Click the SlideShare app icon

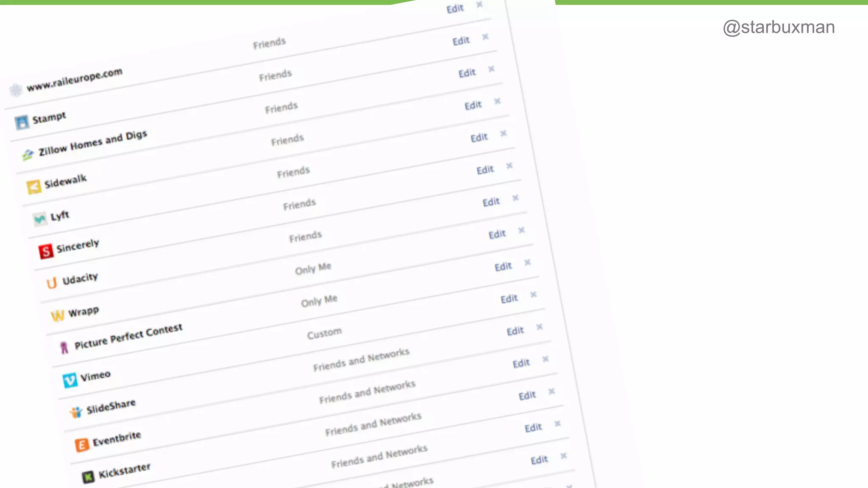tap(76, 412)
